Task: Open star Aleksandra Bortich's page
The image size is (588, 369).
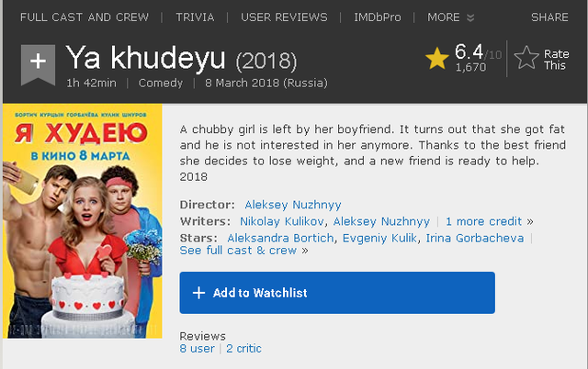Action: point(281,238)
